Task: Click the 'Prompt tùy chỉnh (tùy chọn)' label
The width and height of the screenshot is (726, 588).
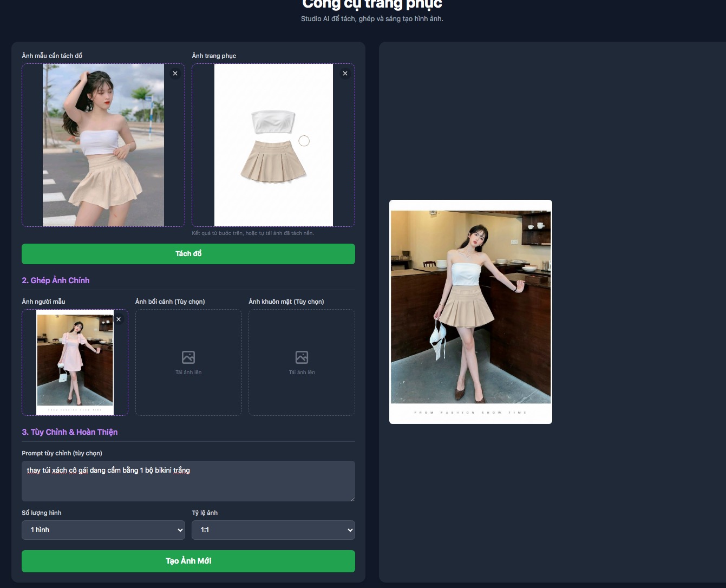Action: (62, 453)
